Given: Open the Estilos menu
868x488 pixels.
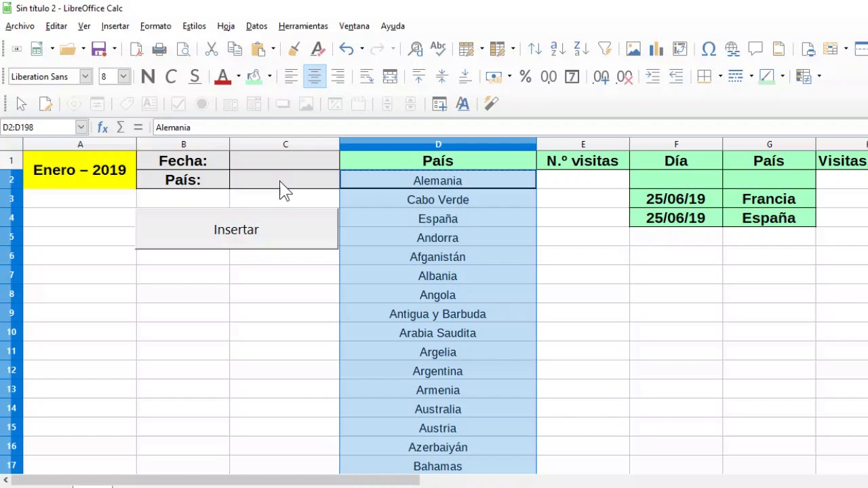Looking at the screenshot, I should [x=194, y=26].
